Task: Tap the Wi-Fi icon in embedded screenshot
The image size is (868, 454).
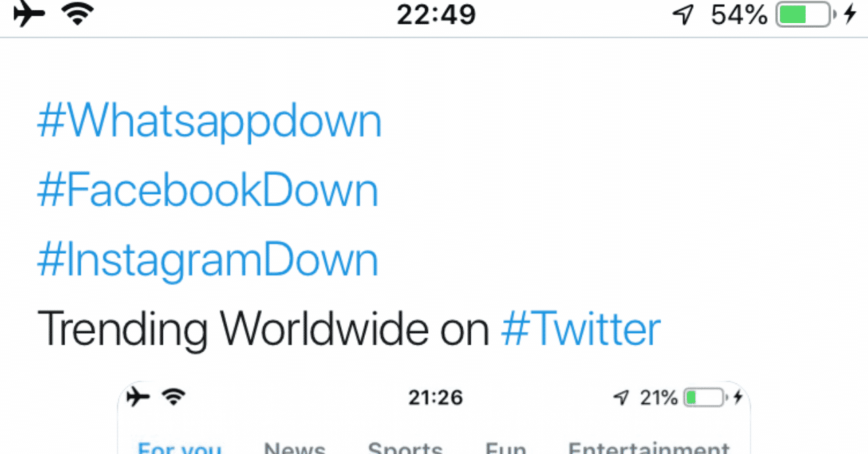Action: click(x=174, y=397)
